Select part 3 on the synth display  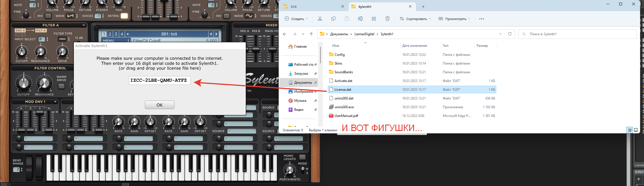116,34
